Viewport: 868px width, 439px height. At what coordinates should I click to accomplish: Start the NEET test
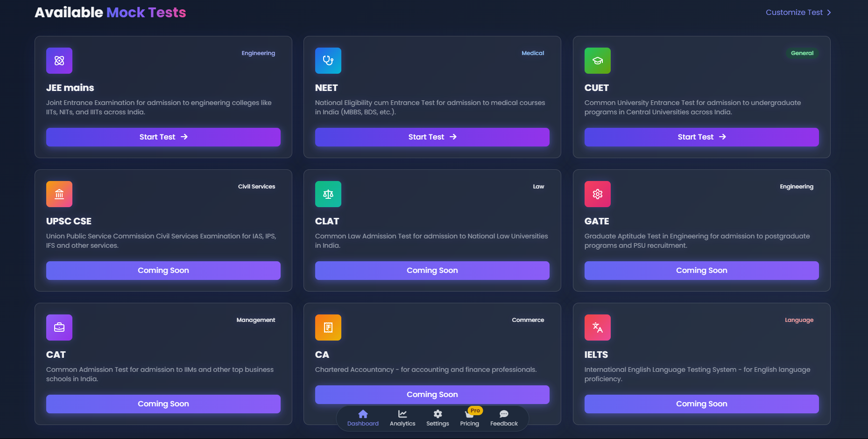(432, 137)
